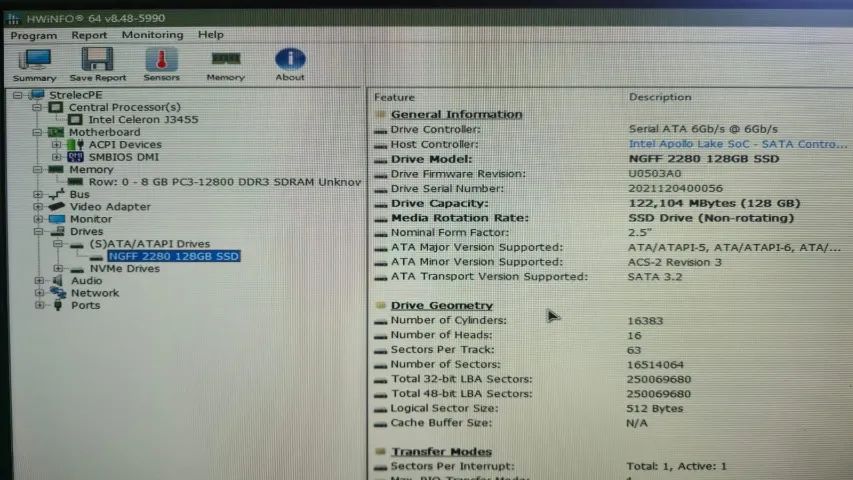Select the Row: 0 - 8 GB PC3-12800 memory entry
Image resolution: width=853 pixels, height=480 pixels.
point(225,182)
